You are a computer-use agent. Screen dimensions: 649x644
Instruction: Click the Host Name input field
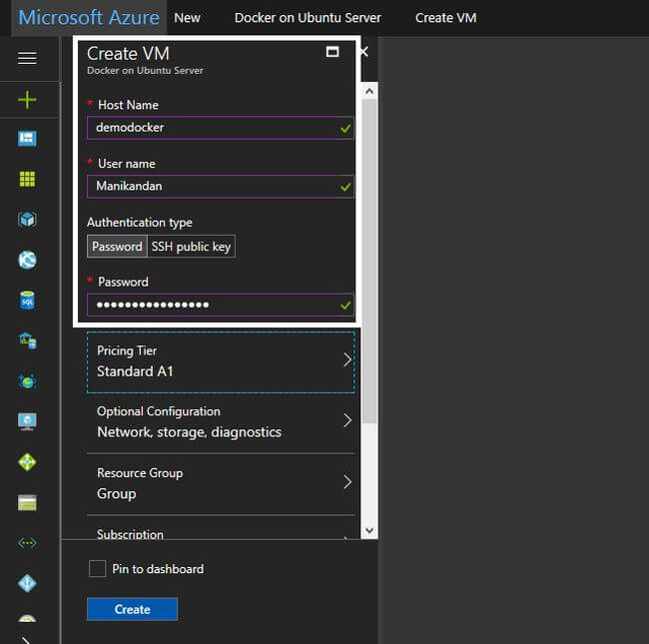tap(221, 128)
